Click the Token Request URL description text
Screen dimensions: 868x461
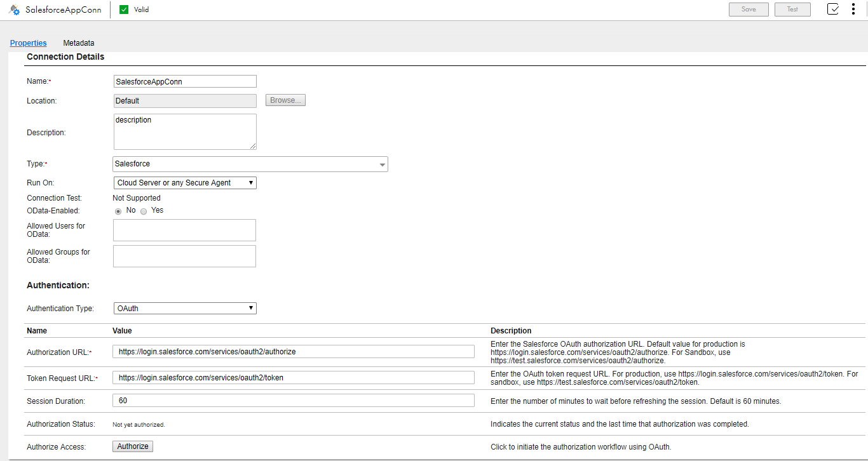(x=674, y=378)
